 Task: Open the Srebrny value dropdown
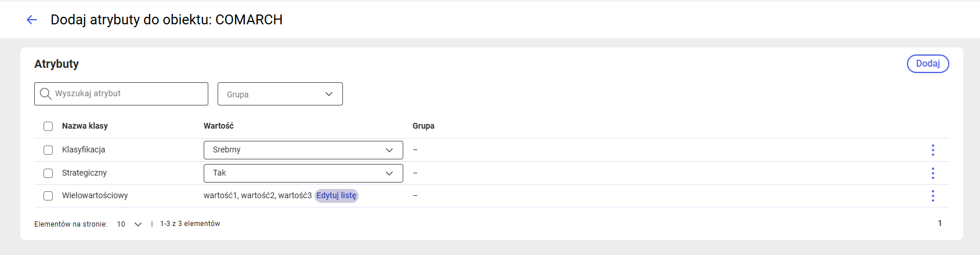tap(303, 150)
